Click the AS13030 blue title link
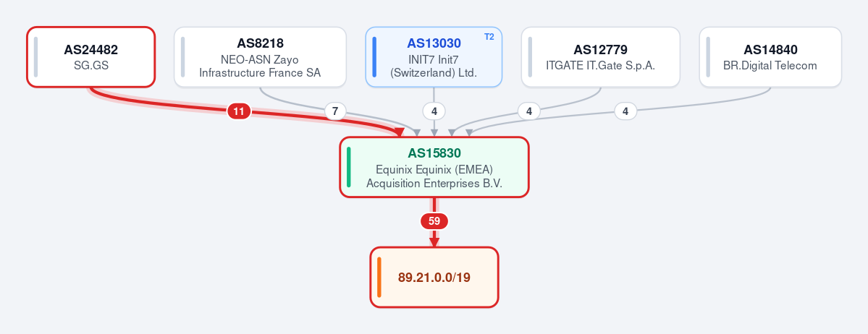The height and width of the screenshot is (334, 868). click(434, 43)
